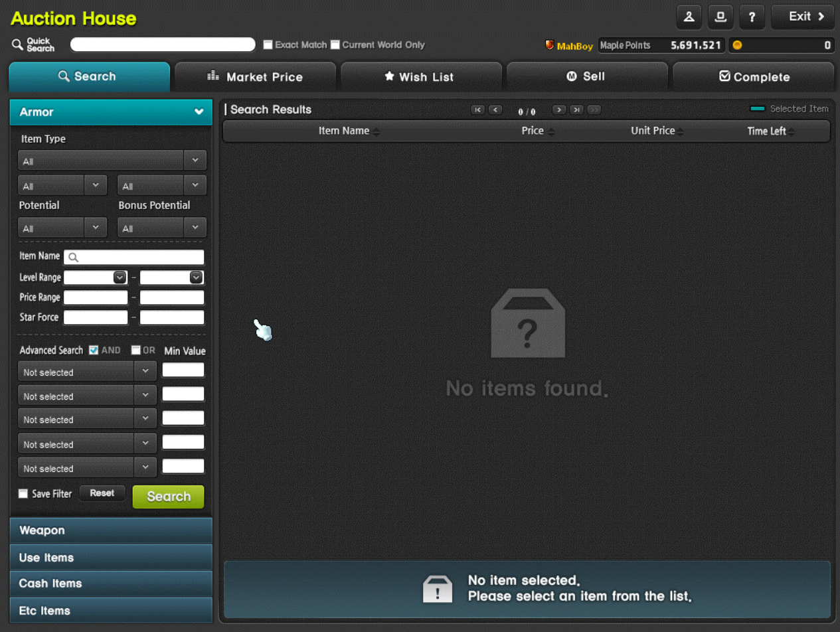Switch to the Market Price tab
Screen dimensions: 840x632
[256, 77]
